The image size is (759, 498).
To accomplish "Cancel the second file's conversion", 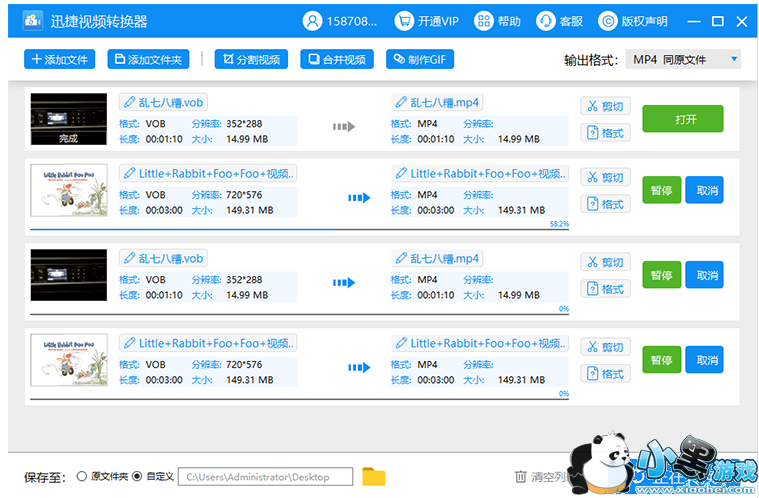I will pos(704,190).
